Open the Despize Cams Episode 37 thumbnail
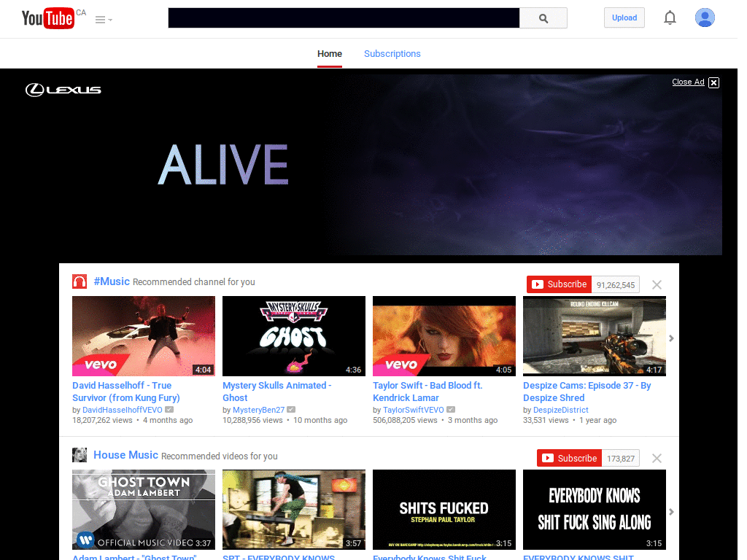Image resolution: width=747 pixels, height=560 pixels. [594, 336]
